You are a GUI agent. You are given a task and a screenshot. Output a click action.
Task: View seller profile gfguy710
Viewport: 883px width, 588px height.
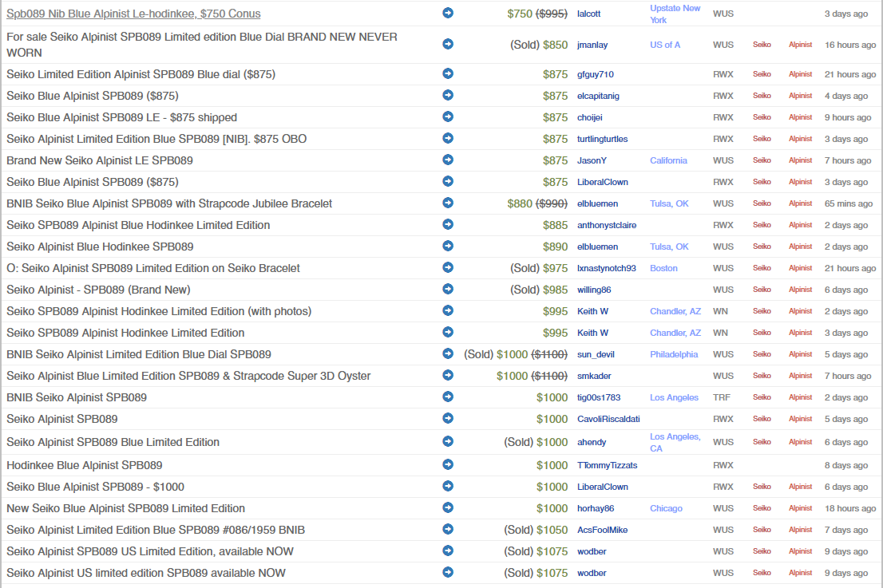tap(596, 74)
